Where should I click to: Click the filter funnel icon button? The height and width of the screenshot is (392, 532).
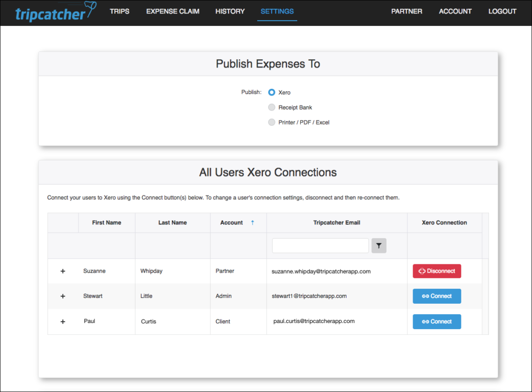[x=379, y=246]
